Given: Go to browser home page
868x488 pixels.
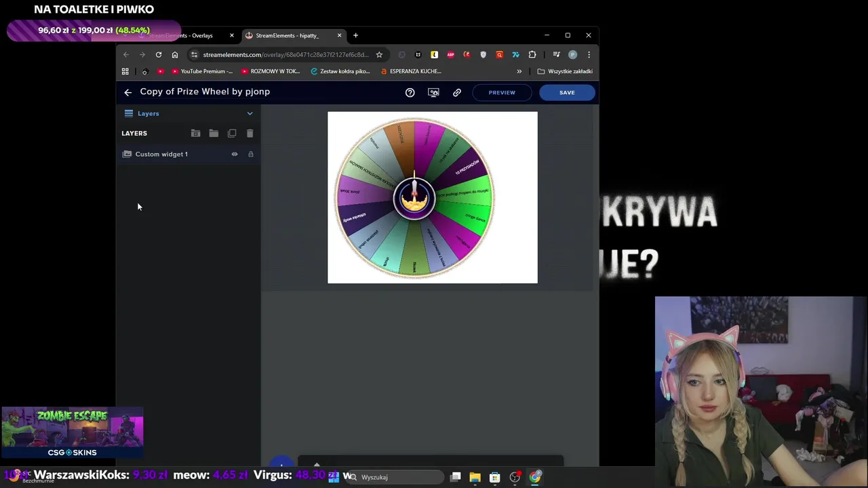Looking at the screenshot, I should click(x=175, y=55).
